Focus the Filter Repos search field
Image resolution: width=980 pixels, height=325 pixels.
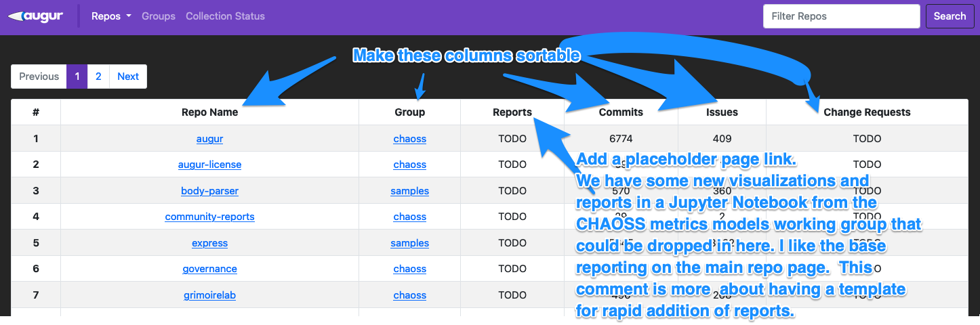point(842,16)
